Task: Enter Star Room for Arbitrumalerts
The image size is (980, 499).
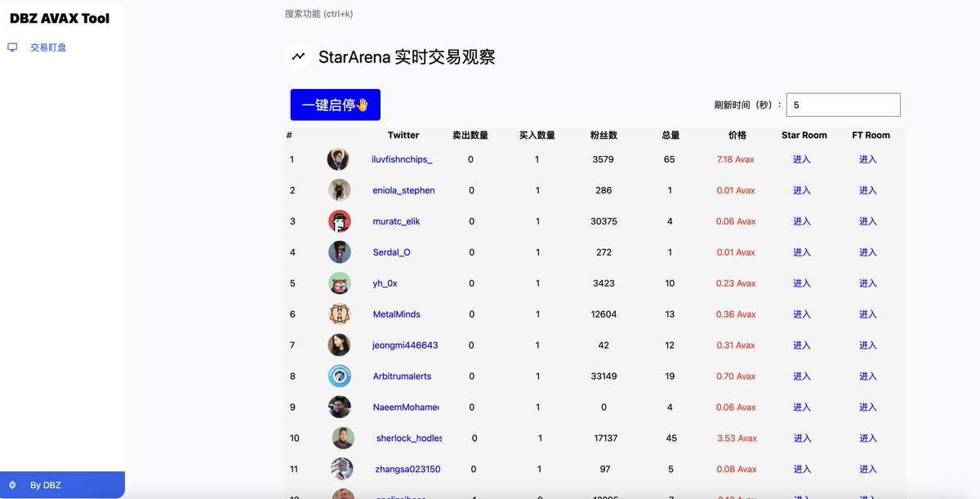Action: tap(802, 376)
